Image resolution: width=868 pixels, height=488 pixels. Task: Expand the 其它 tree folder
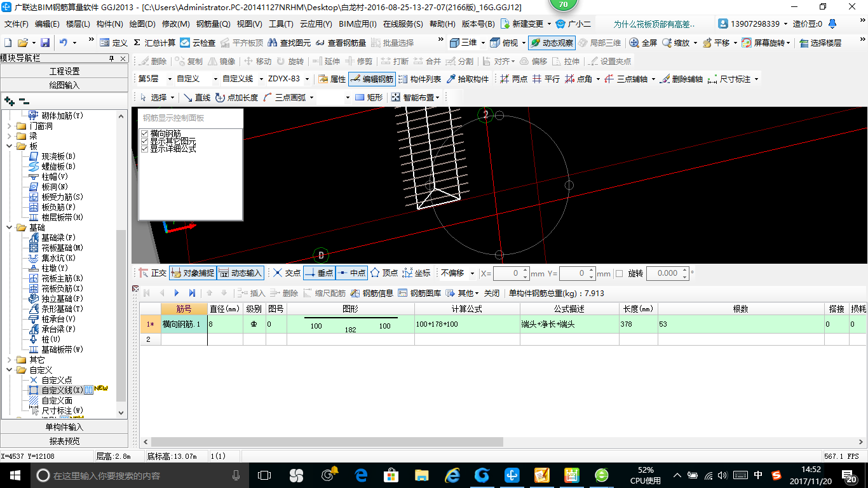pos(9,360)
